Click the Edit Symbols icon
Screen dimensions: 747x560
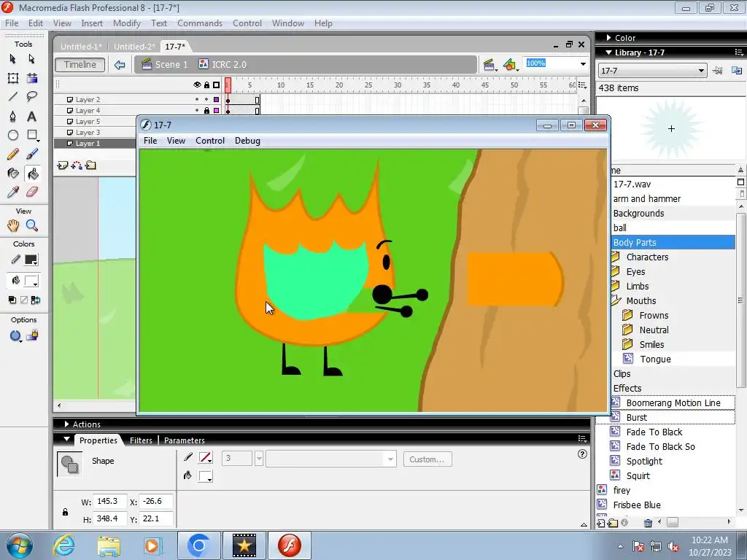[x=510, y=65]
